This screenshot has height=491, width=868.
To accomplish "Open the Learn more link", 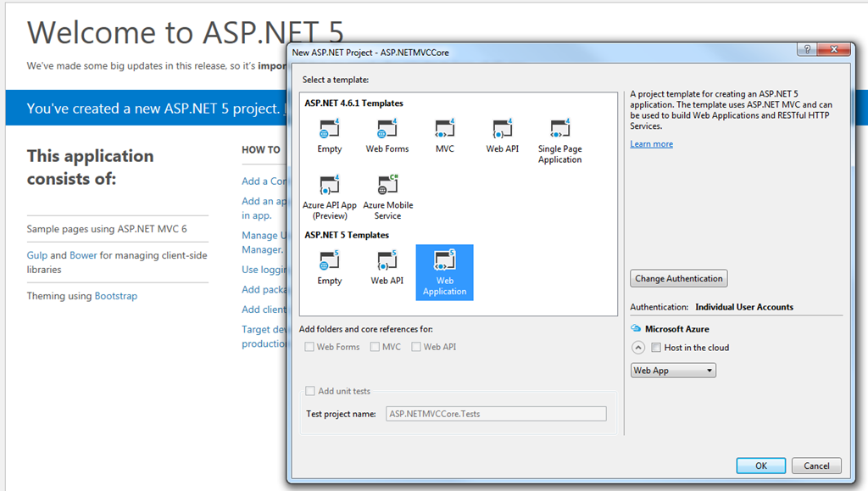I will coord(652,144).
